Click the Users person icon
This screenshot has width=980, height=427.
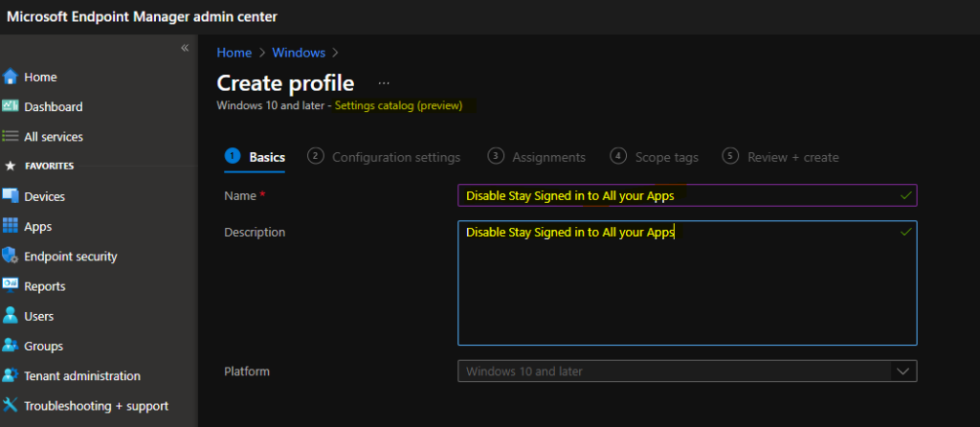point(10,316)
